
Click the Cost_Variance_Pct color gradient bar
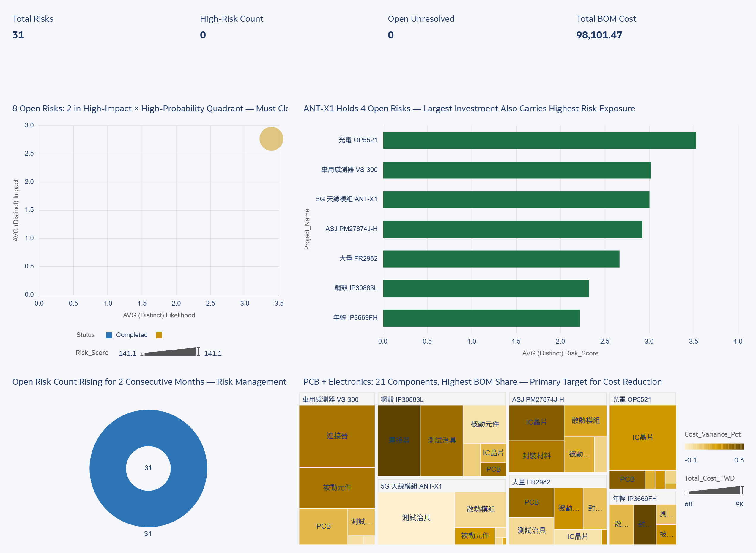[714, 447]
